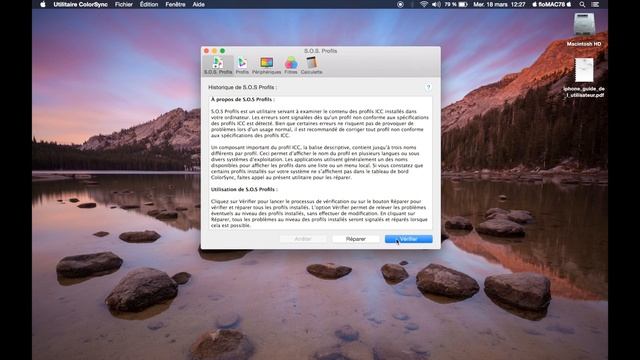640x360 pixels.
Task: Click the date and time display
Action: pyautogui.click(x=499, y=4)
